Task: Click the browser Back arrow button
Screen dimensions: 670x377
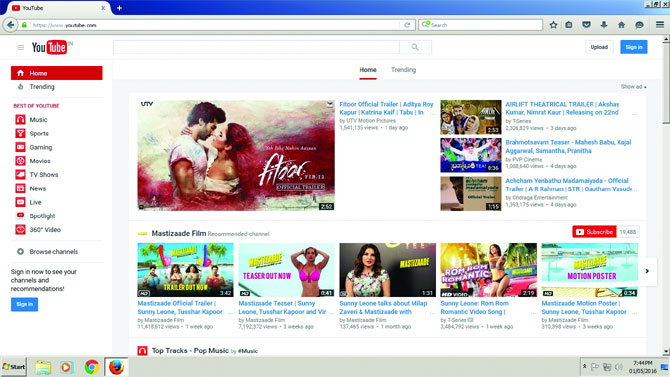Action: coord(10,25)
